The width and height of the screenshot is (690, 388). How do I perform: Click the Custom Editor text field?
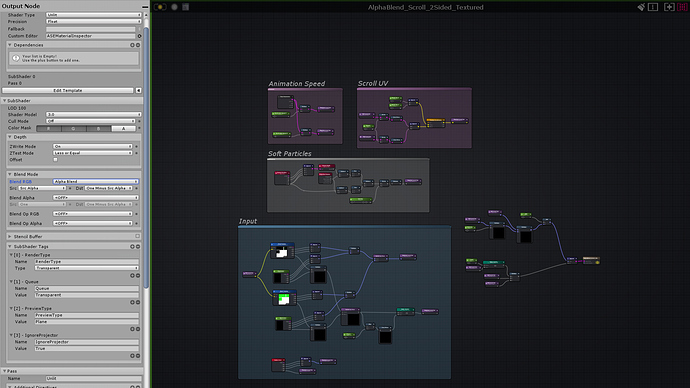pyautogui.click(x=91, y=36)
